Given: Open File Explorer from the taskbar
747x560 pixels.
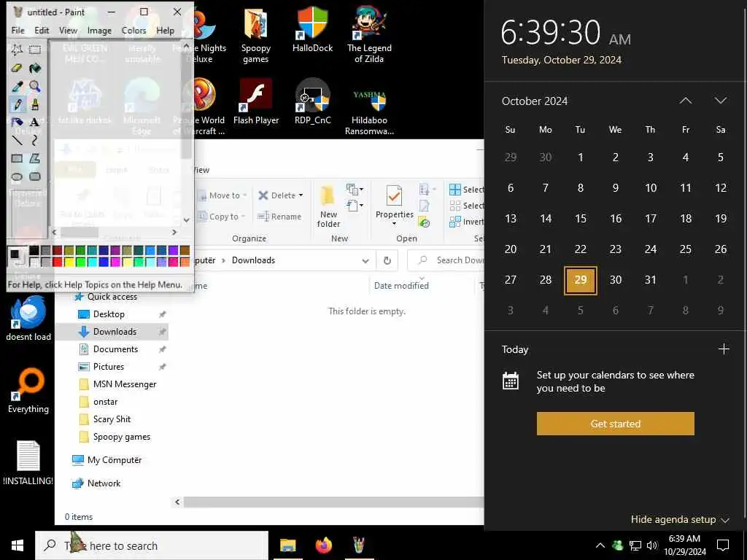Looking at the screenshot, I should tap(287, 545).
